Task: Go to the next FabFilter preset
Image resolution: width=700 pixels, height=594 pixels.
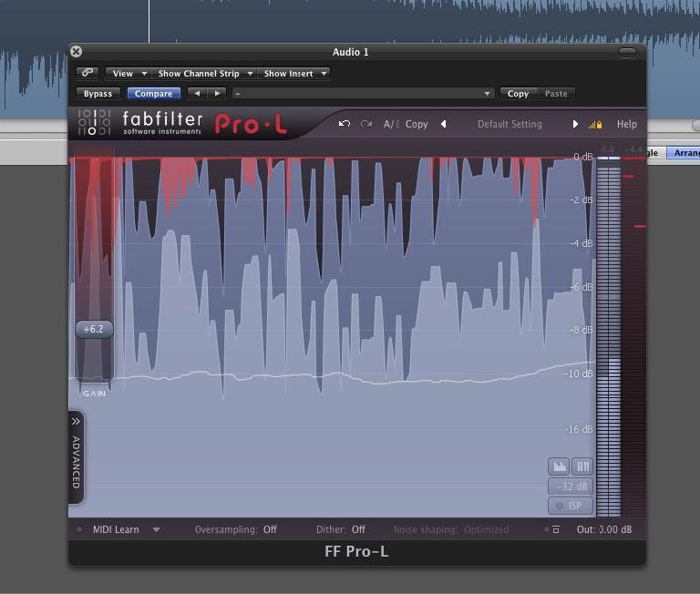Action: tap(575, 124)
